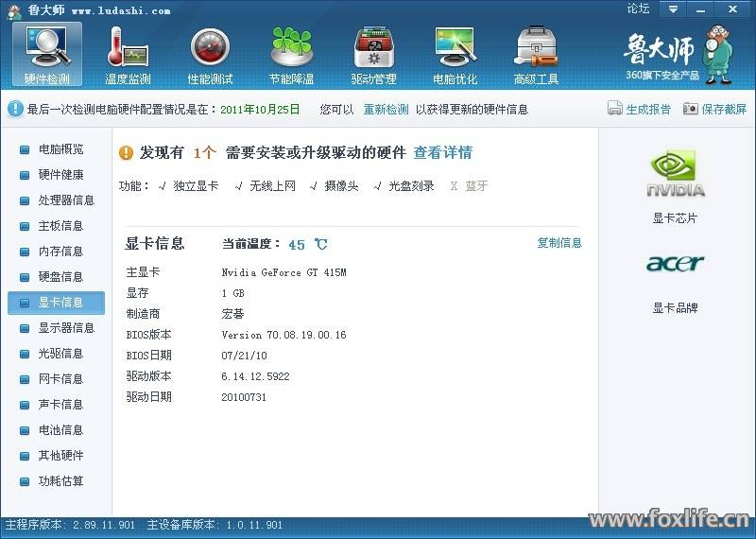Click the 重新检测 re-detect link

(x=387, y=110)
